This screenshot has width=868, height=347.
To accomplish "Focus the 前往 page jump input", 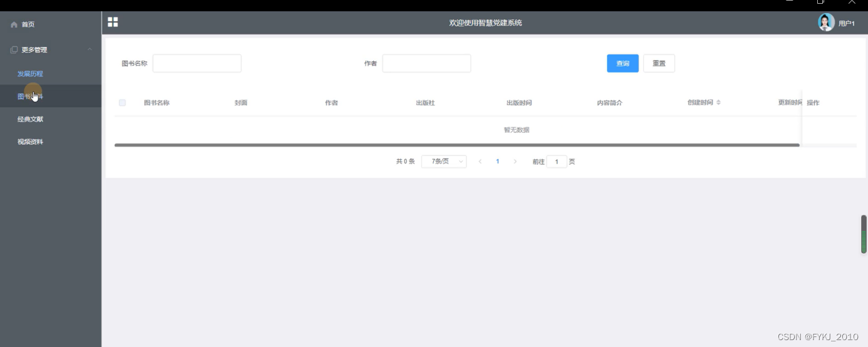I will [x=556, y=162].
